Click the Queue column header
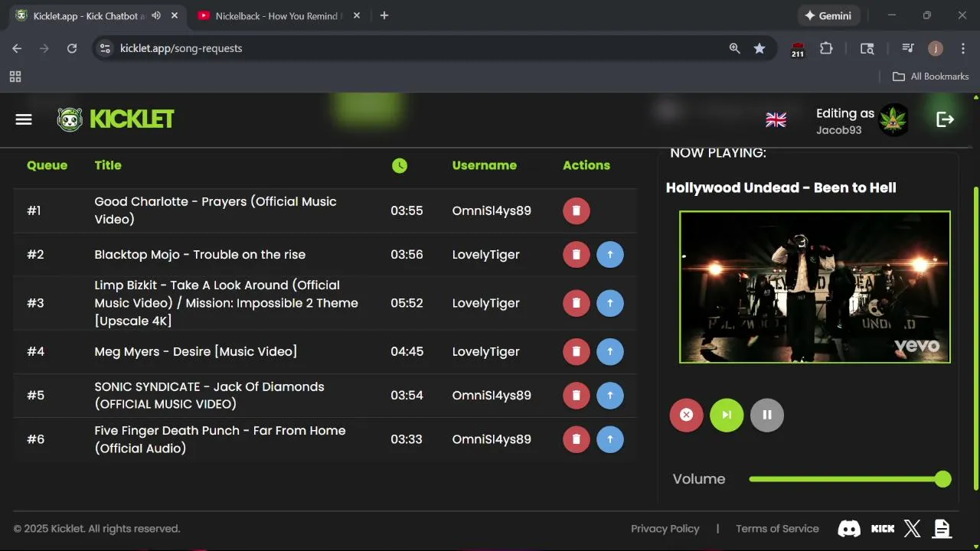Image resolution: width=980 pixels, height=551 pixels. [47, 165]
